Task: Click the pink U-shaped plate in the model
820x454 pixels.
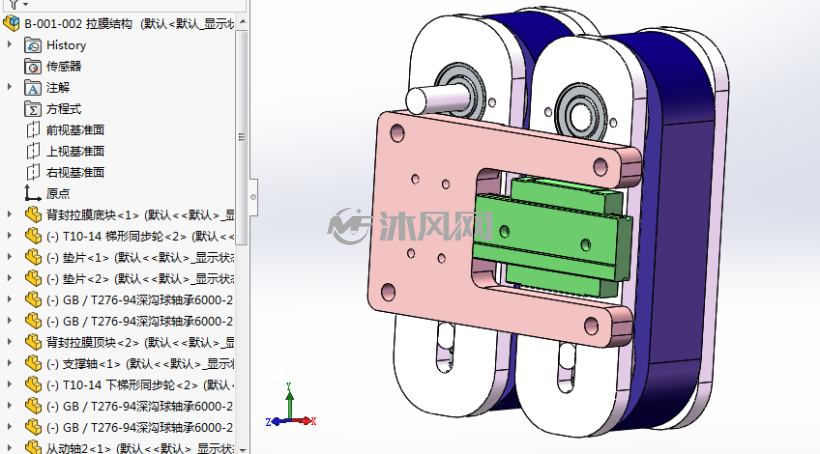Action: (x=424, y=220)
